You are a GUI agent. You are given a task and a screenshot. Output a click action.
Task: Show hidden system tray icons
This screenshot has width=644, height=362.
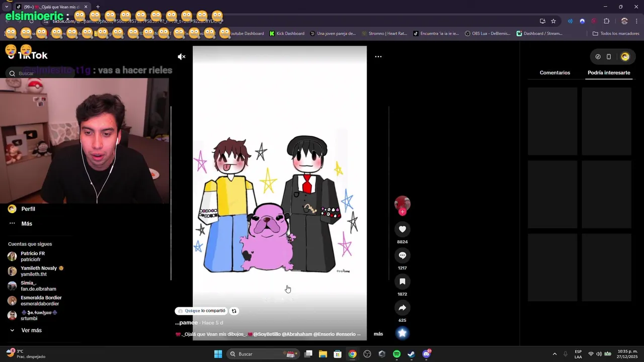pos(554,354)
